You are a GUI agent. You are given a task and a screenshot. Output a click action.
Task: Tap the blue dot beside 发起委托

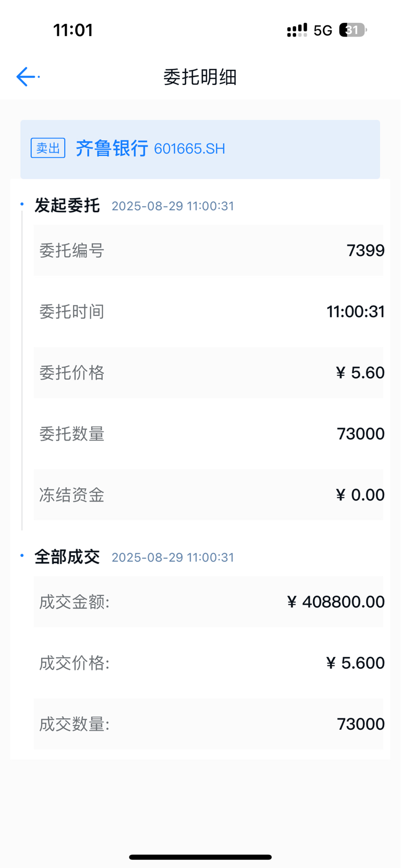[x=22, y=204]
